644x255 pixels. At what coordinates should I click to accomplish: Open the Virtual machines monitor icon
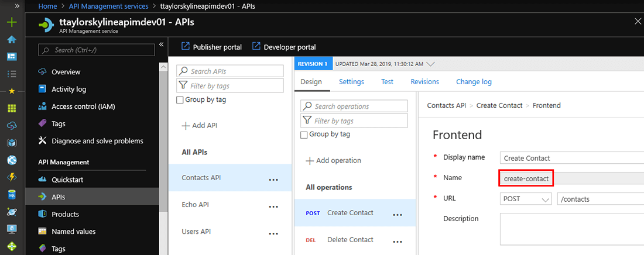click(12, 229)
